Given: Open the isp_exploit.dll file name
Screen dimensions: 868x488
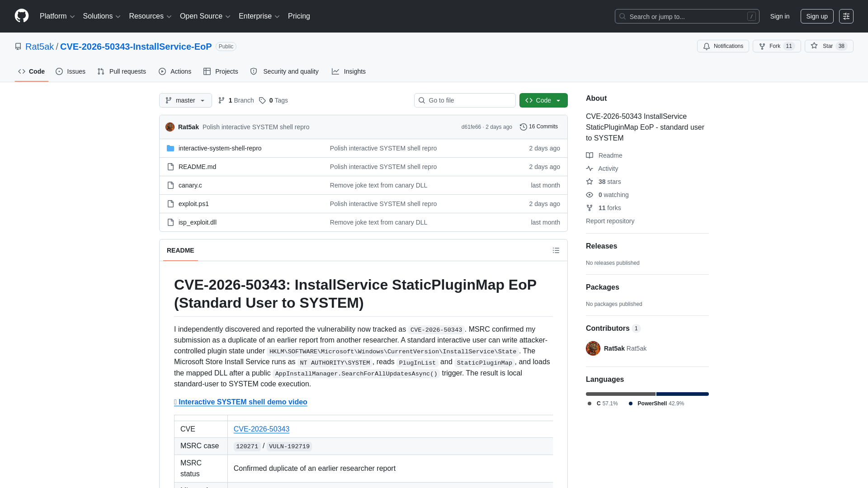Looking at the screenshot, I should click(198, 222).
